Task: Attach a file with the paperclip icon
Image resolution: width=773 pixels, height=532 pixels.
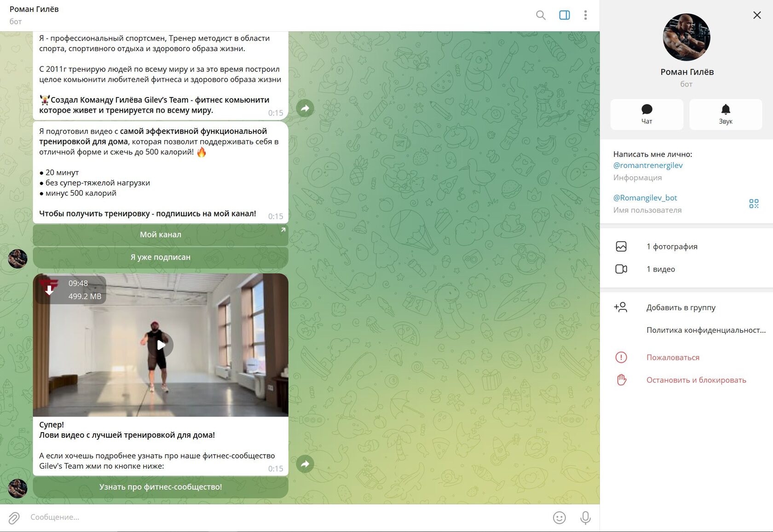Action: pos(14,518)
